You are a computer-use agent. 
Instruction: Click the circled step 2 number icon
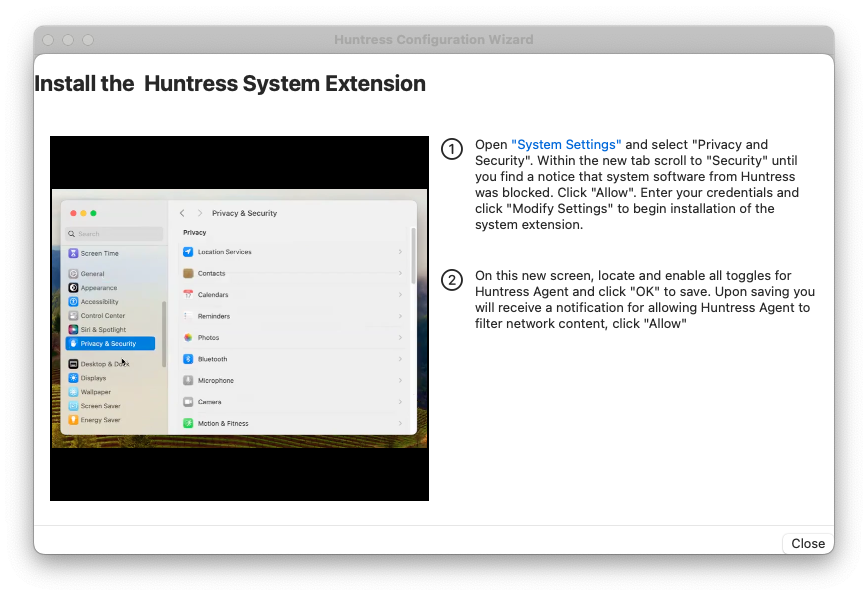pos(452,280)
